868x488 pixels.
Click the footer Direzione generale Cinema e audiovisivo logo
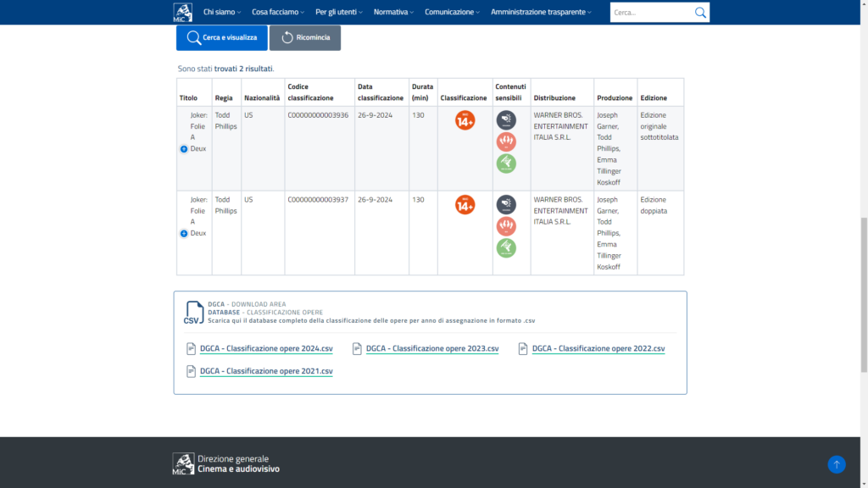click(x=225, y=463)
